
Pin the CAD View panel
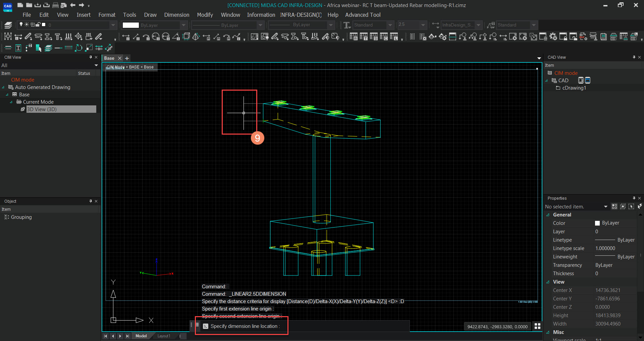(634, 57)
